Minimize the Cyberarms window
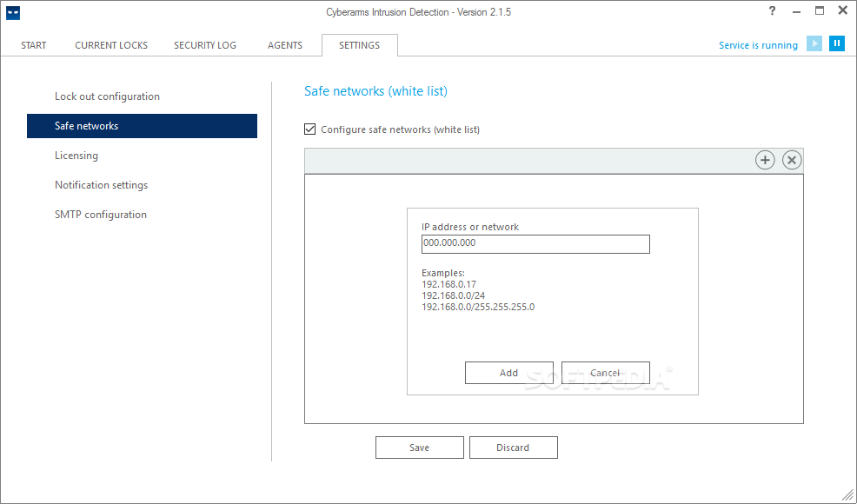This screenshot has height=504, width=857. coord(796,11)
